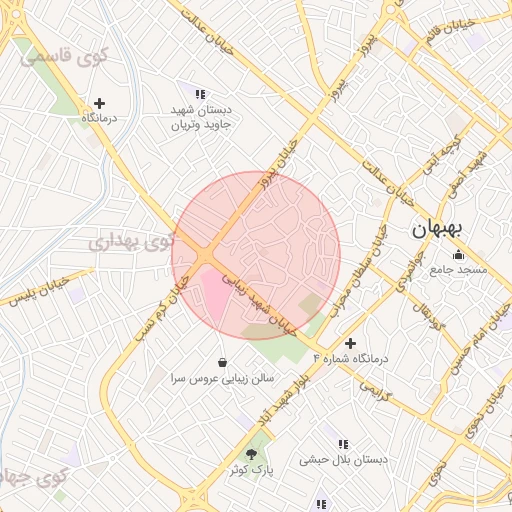This screenshot has height=512, width=512.
Task: Click the کوی بهداری neighborhood label
Action: 131,242
